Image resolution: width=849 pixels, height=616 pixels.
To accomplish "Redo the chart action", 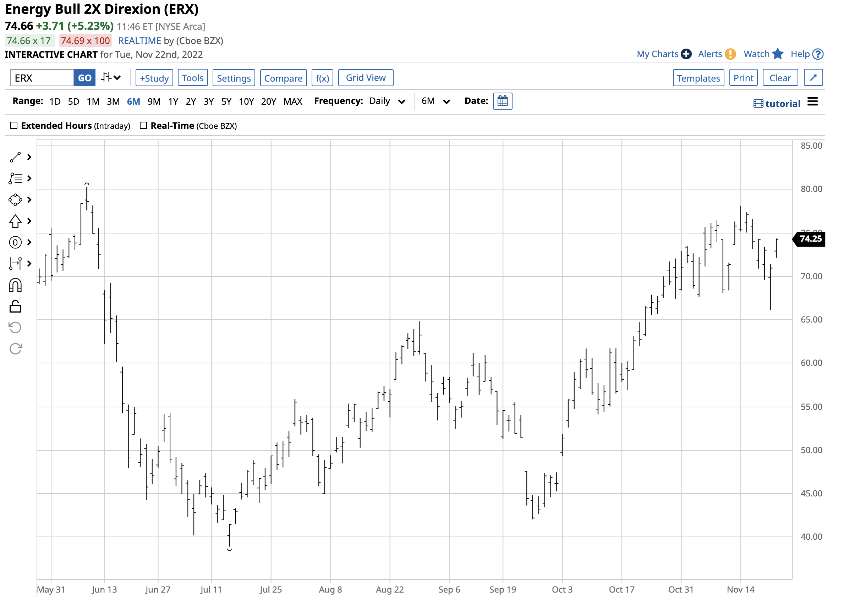I will (x=16, y=349).
